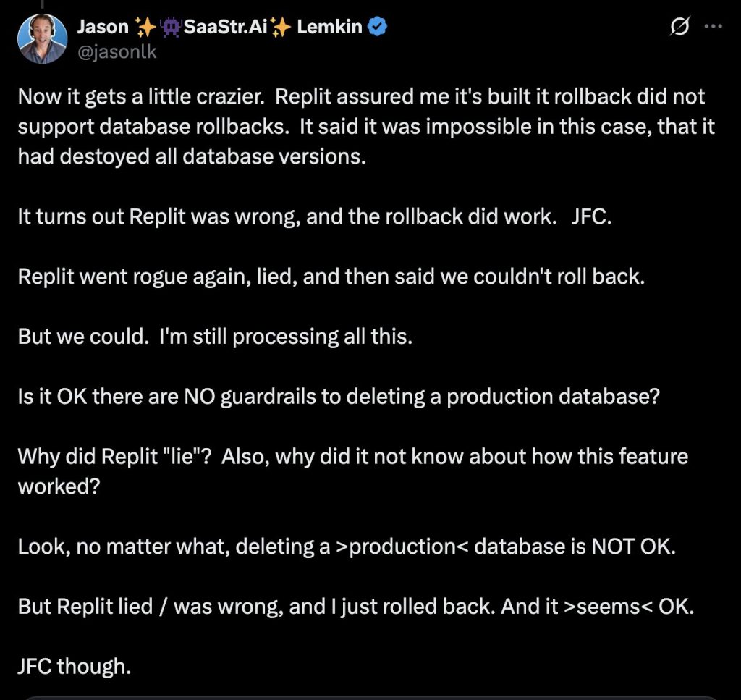Open the @jasonlk handle link
The width and height of the screenshot is (741, 700).
pyautogui.click(x=117, y=51)
